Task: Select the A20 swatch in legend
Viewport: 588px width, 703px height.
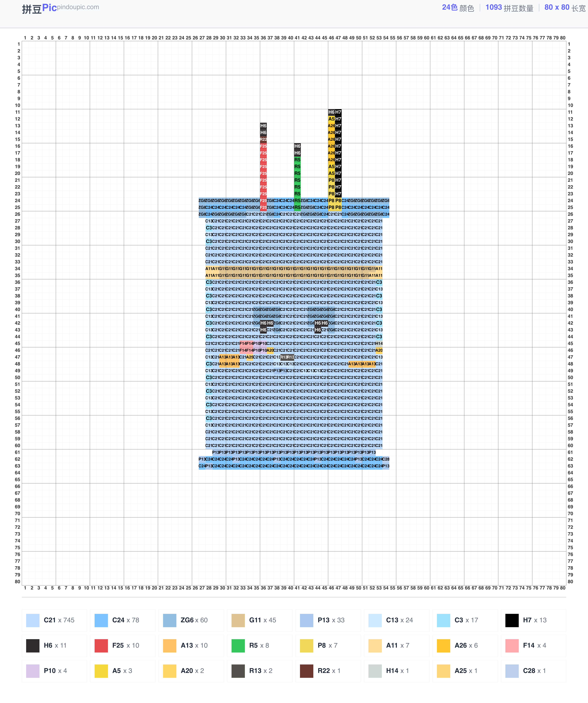Action: click(x=170, y=671)
